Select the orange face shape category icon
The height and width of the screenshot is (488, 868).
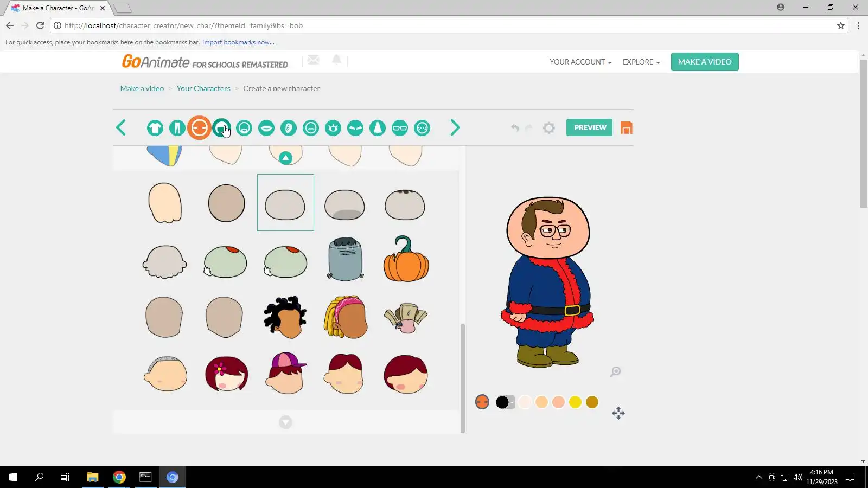tap(199, 128)
